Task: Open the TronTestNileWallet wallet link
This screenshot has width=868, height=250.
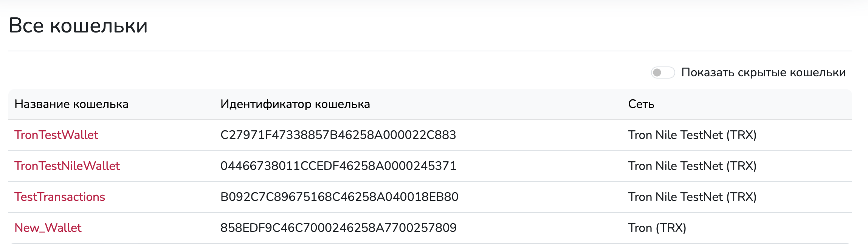Action: 67,166
